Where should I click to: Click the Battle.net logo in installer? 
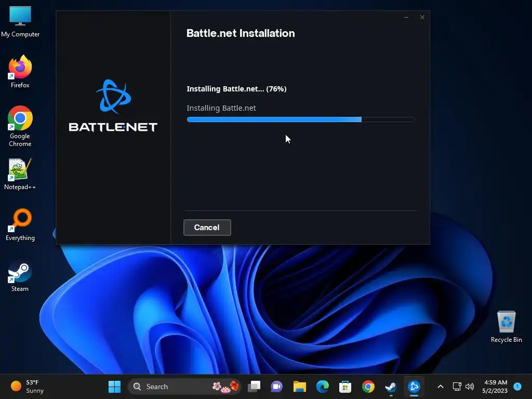(113, 105)
